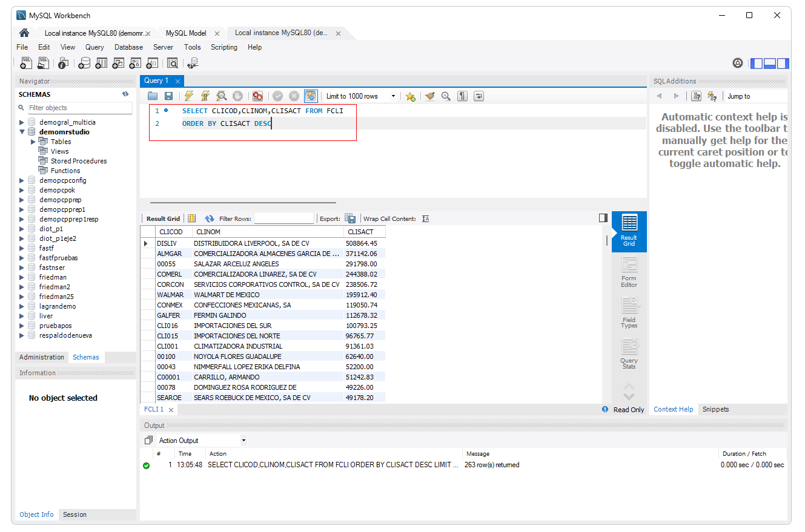Save the script with floppy icon
This screenshot has width=805, height=532.
[168, 96]
